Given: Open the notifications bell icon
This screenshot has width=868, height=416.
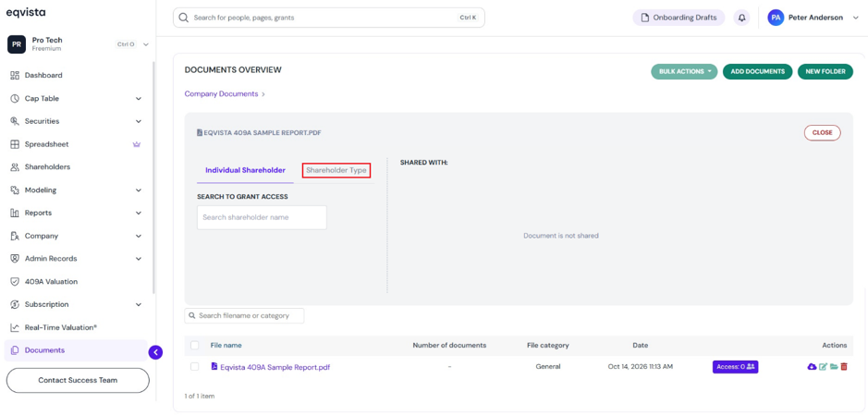Looking at the screenshot, I should click(x=741, y=18).
